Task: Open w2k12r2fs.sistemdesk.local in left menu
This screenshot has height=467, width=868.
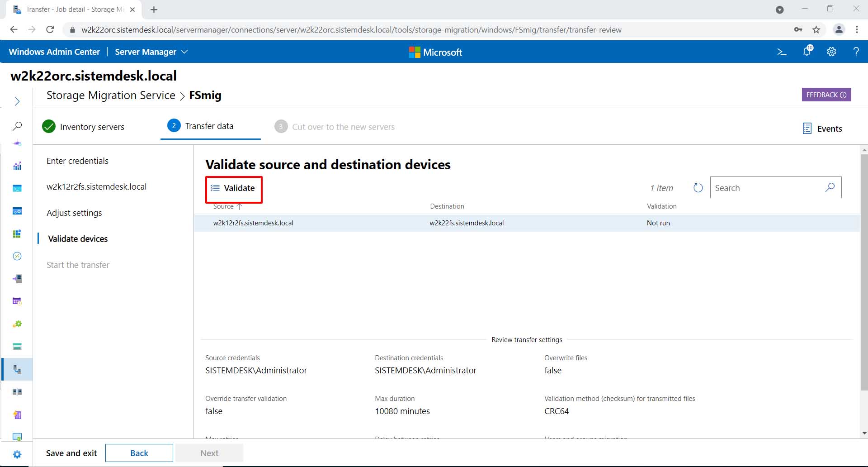Action: (x=96, y=187)
